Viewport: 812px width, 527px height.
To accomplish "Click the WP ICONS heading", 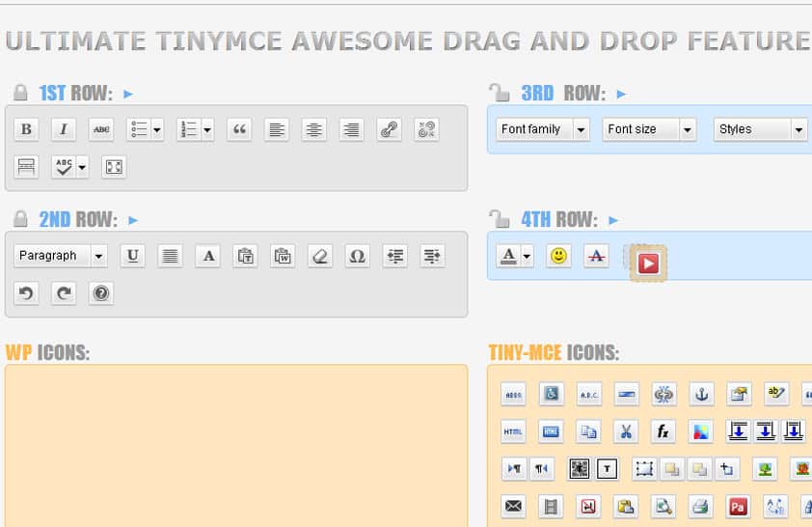I will tap(47, 353).
